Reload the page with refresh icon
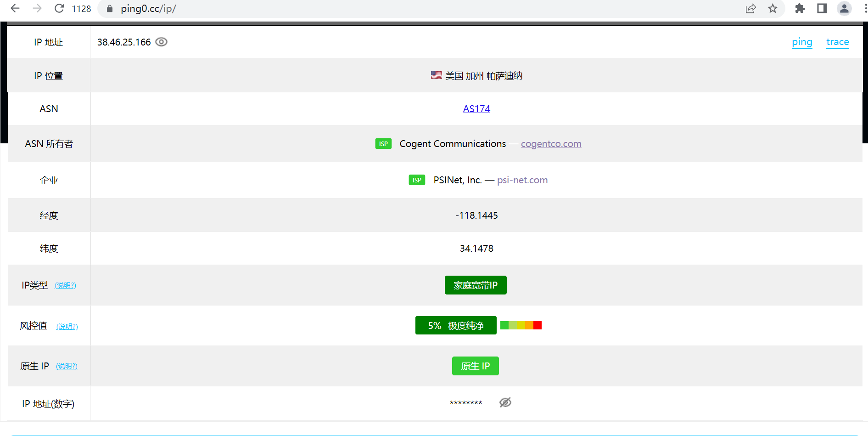The height and width of the screenshot is (436, 868). click(x=59, y=8)
